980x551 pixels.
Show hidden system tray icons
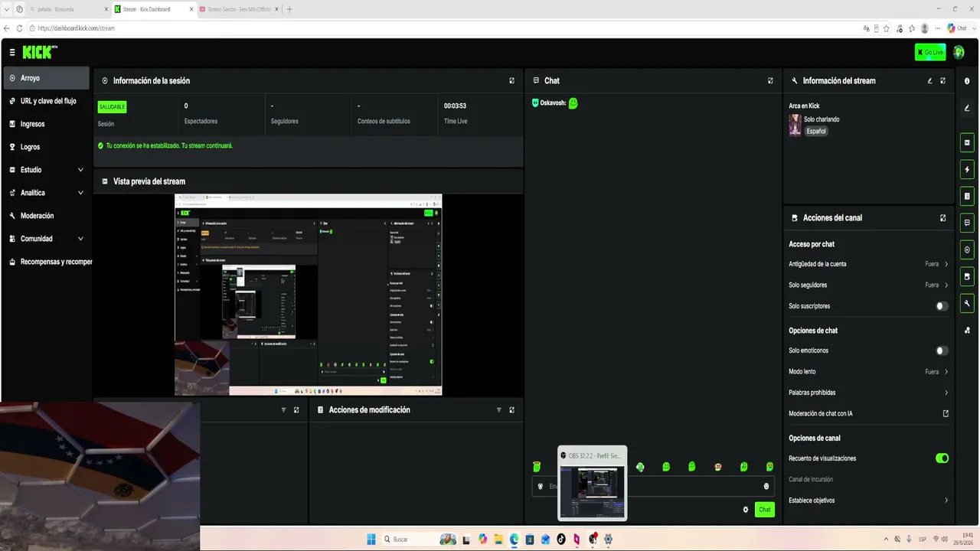887,539
